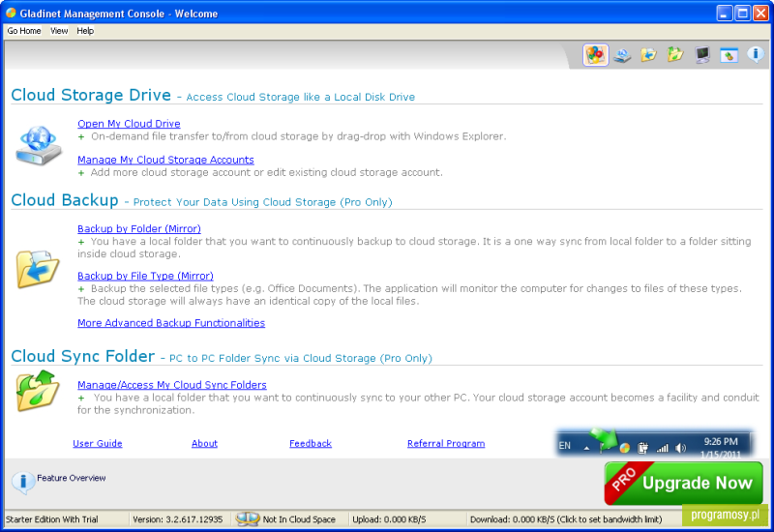774x532 pixels.
Task: Click the cloud space status bar icon
Action: click(248, 518)
